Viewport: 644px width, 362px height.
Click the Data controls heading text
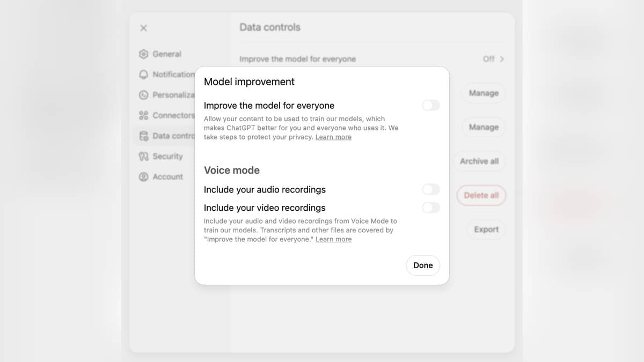[x=270, y=27]
